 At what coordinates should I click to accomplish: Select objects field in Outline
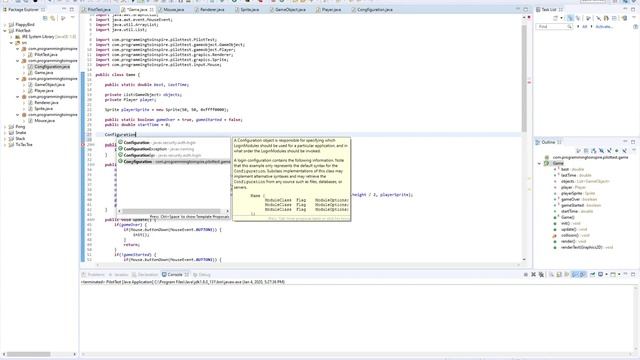click(585, 181)
